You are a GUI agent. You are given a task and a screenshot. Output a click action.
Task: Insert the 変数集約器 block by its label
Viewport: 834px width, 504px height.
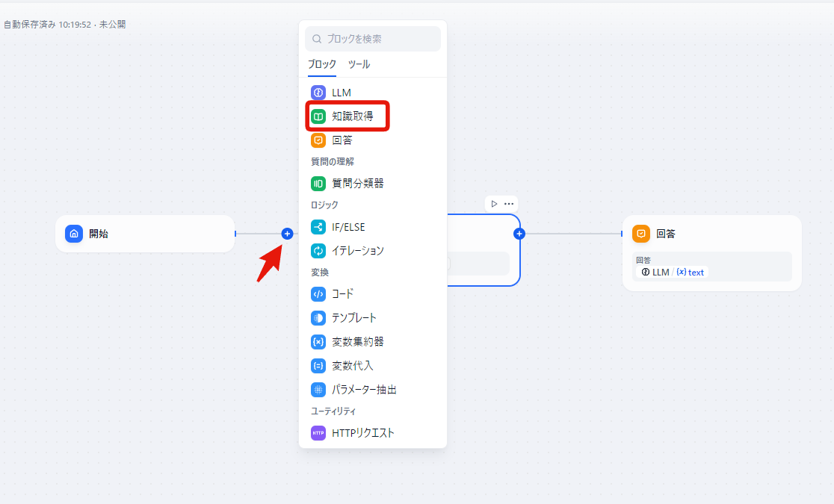pyautogui.click(x=358, y=342)
